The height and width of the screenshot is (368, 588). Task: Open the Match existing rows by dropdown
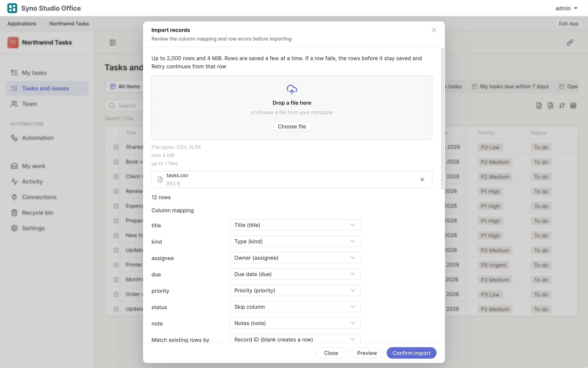tap(295, 339)
